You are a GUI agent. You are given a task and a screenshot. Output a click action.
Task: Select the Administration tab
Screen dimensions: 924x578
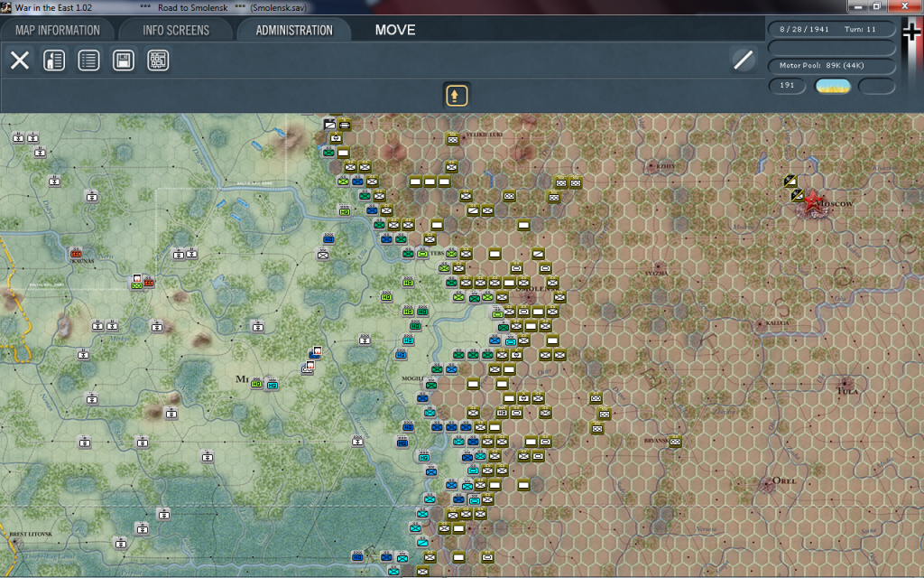coord(294,30)
